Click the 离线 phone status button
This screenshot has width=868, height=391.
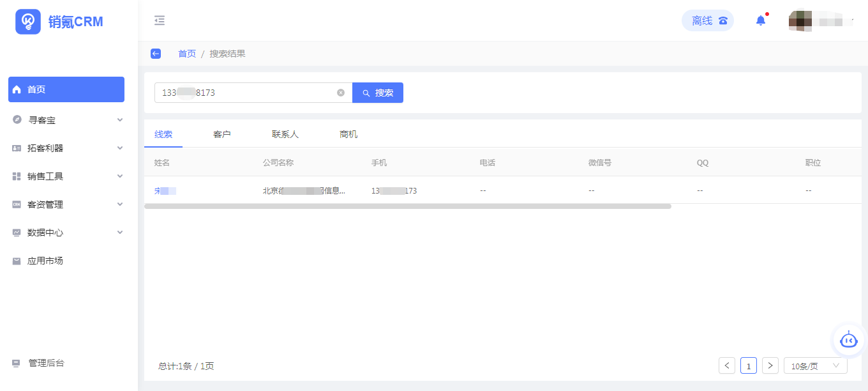[x=708, y=20]
